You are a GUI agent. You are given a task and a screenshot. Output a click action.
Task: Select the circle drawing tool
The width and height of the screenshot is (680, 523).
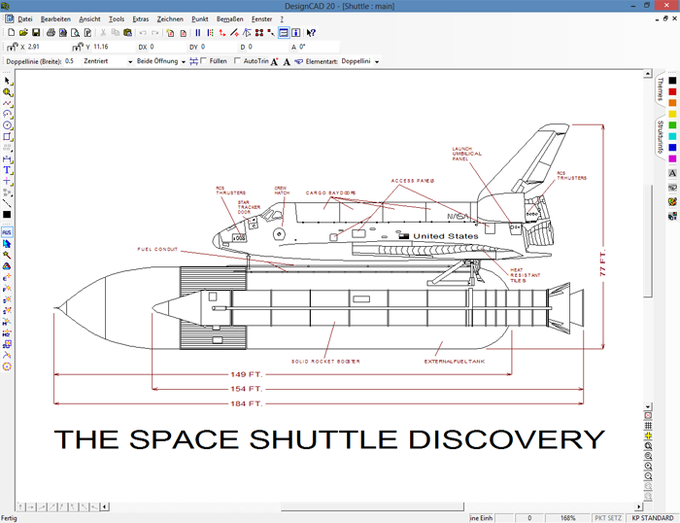pos(7,125)
